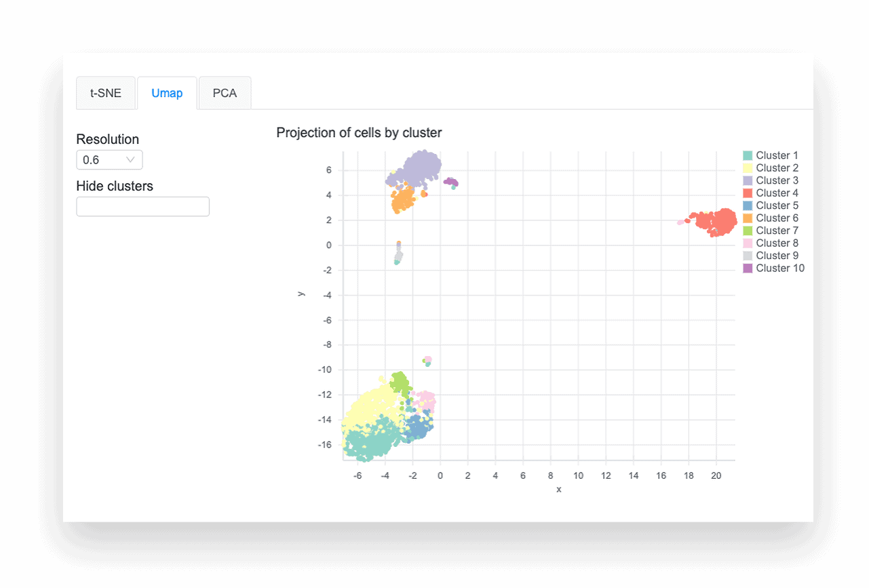Toggle Cluster 8 pink legend entry
This screenshot has height=588, width=869.
pyautogui.click(x=771, y=243)
